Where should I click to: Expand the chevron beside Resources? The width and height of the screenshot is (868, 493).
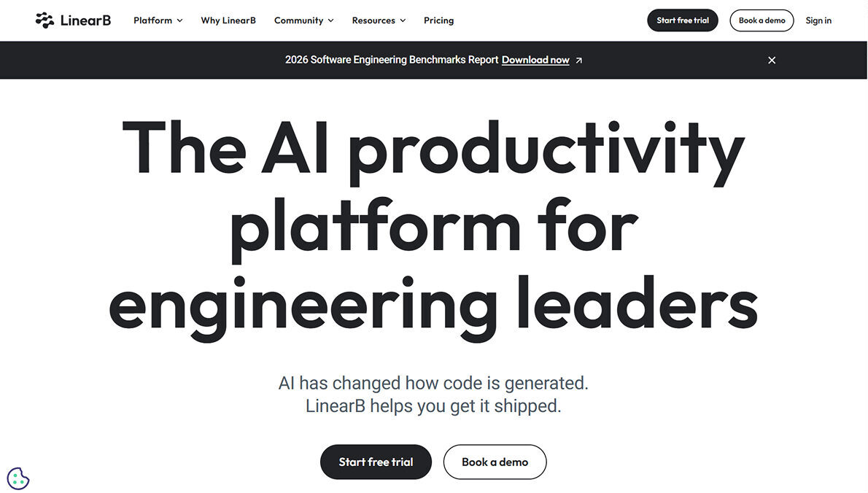pos(403,20)
